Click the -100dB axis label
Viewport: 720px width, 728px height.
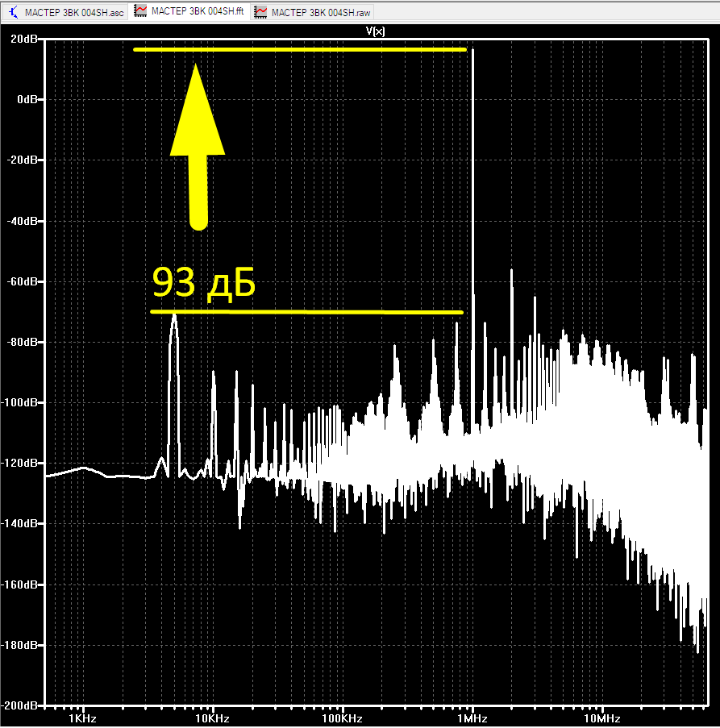(x=20, y=402)
